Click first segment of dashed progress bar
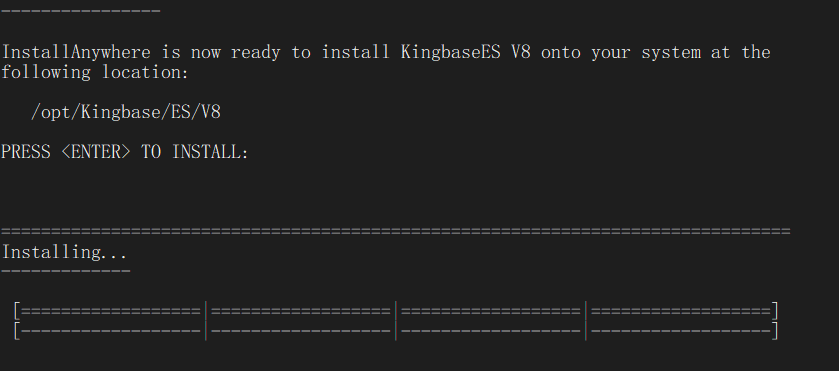Image resolution: width=839 pixels, height=371 pixels. [111, 331]
